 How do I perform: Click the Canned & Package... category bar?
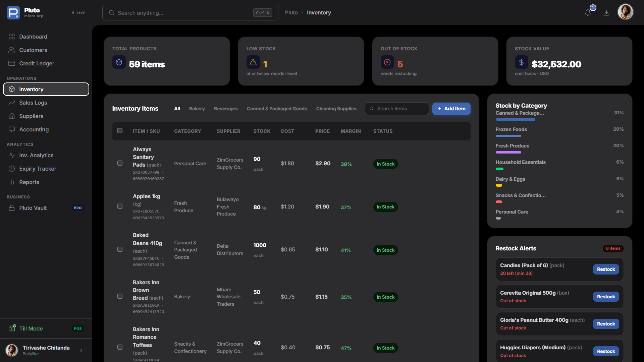515,120
